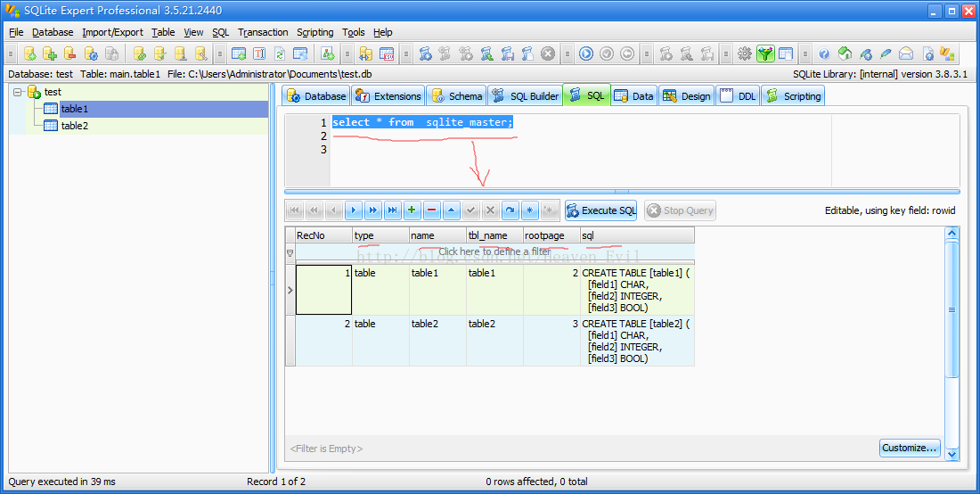This screenshot has height=494, width=980.
Task: Switch to the Data tab
Action: 633,95
